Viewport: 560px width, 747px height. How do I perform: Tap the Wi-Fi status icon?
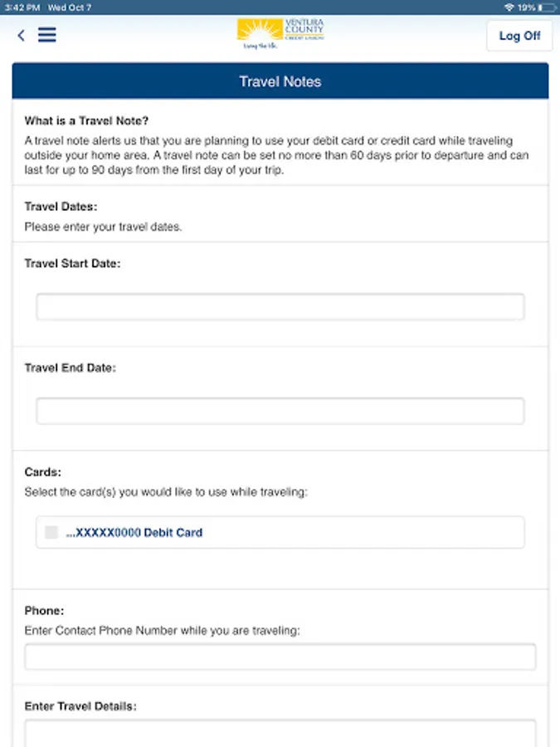[x=509, y=7]
